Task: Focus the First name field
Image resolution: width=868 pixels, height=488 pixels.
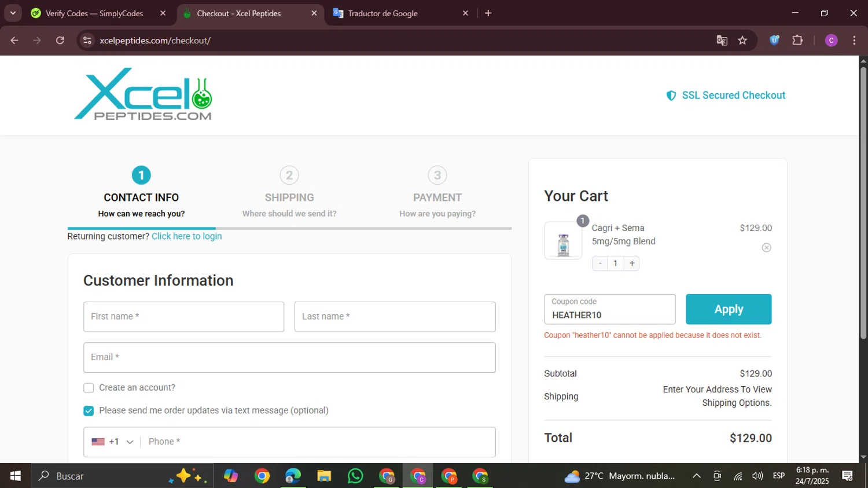Action: [x=183, y=317]
